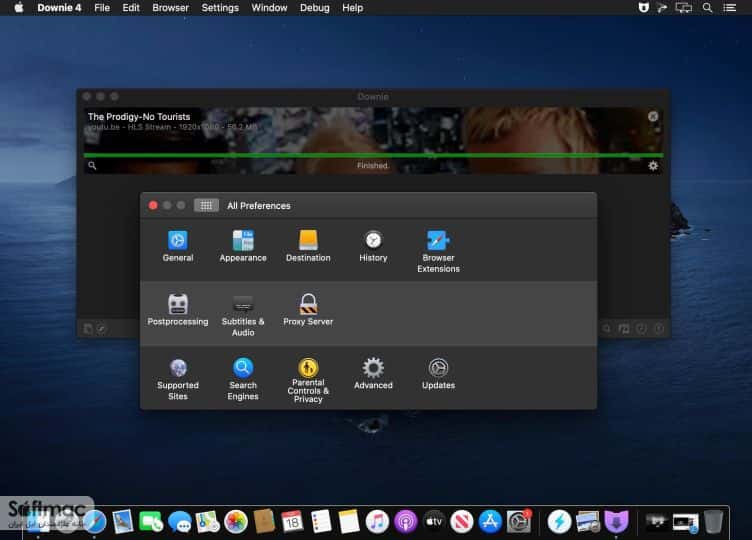Open the Advanced preferences pane
This screenshot has width=752, height=540.
click(x=373, y=374)
